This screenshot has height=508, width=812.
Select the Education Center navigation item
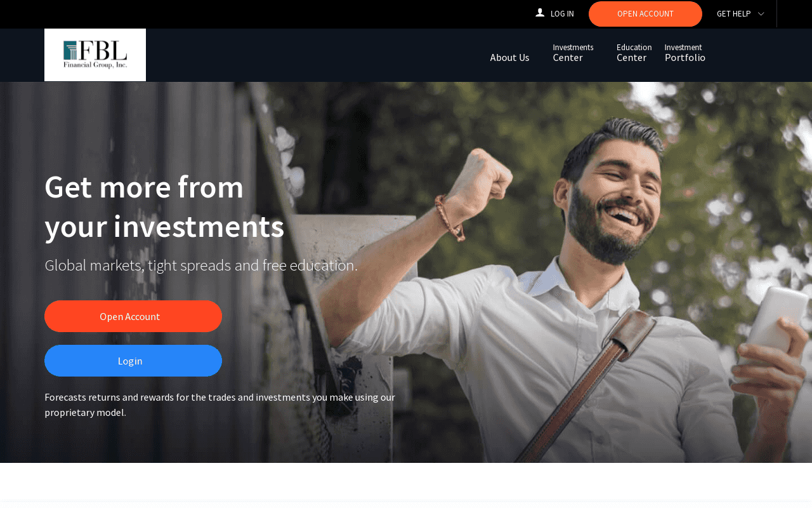click(x=634, y=53)
